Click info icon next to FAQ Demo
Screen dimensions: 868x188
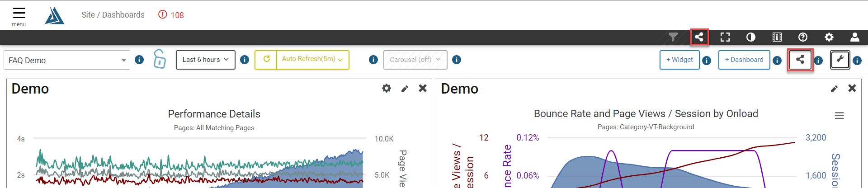pyautogui.click(x=139, y=60)
